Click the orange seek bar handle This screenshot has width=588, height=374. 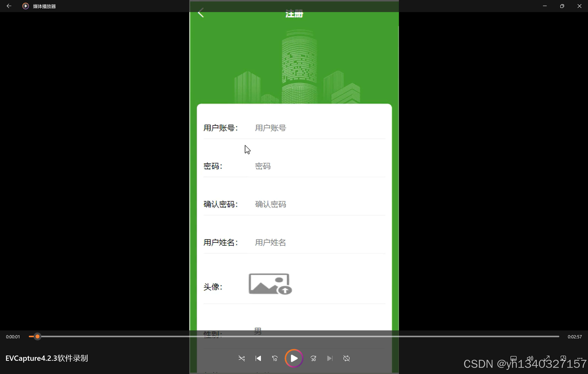pyautogui.click(x=37, y=337)
